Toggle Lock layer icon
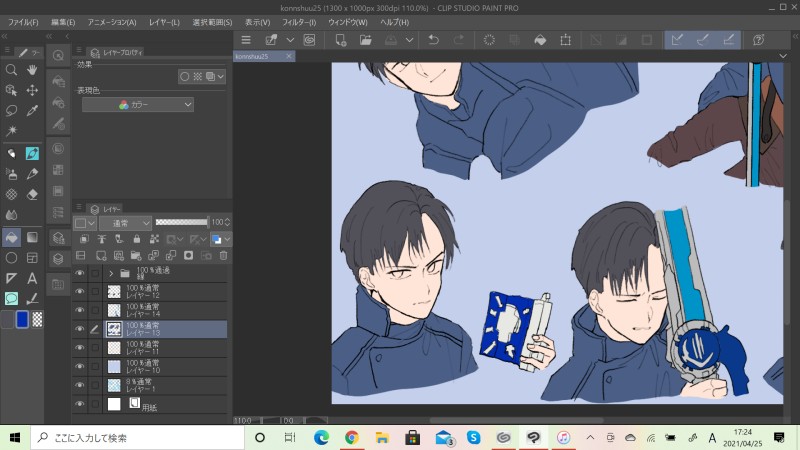Image resolution: width=800 pixels, height=450 pixels. 137,239
